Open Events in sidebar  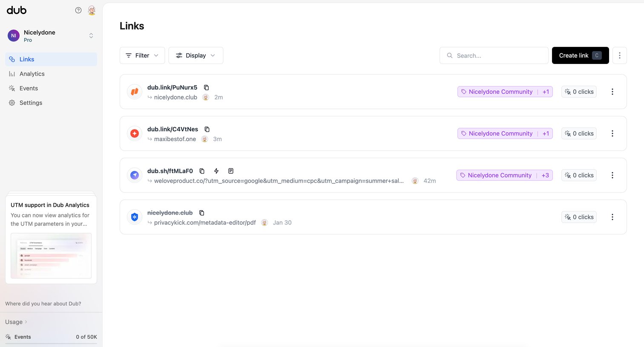pos(51,88)
